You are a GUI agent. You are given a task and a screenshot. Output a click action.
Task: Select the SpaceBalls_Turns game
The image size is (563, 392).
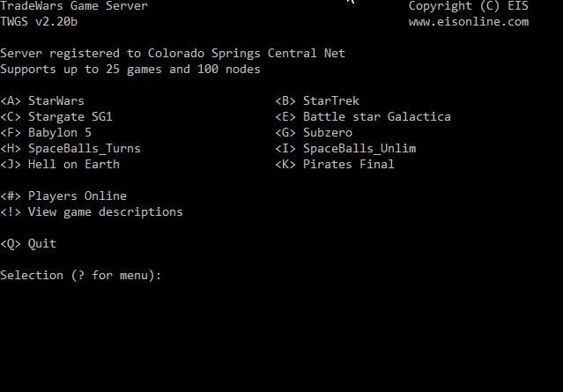coord(70,148)
